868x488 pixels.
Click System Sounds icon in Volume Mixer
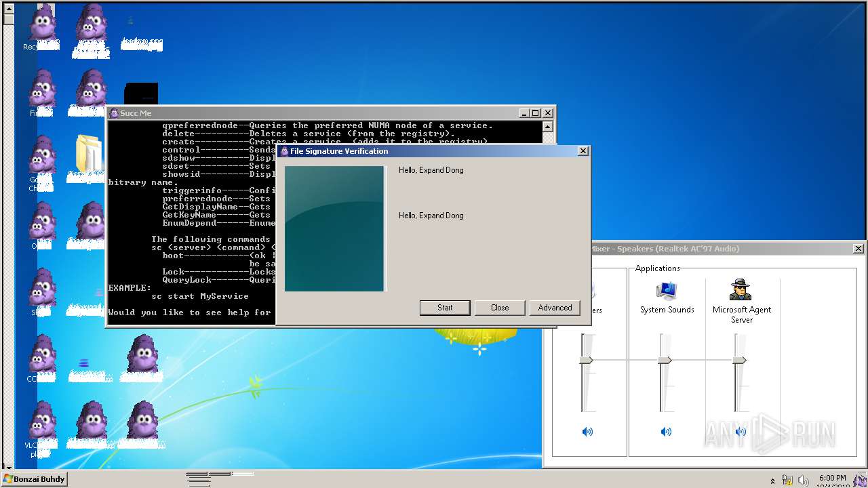coord(667,290)
